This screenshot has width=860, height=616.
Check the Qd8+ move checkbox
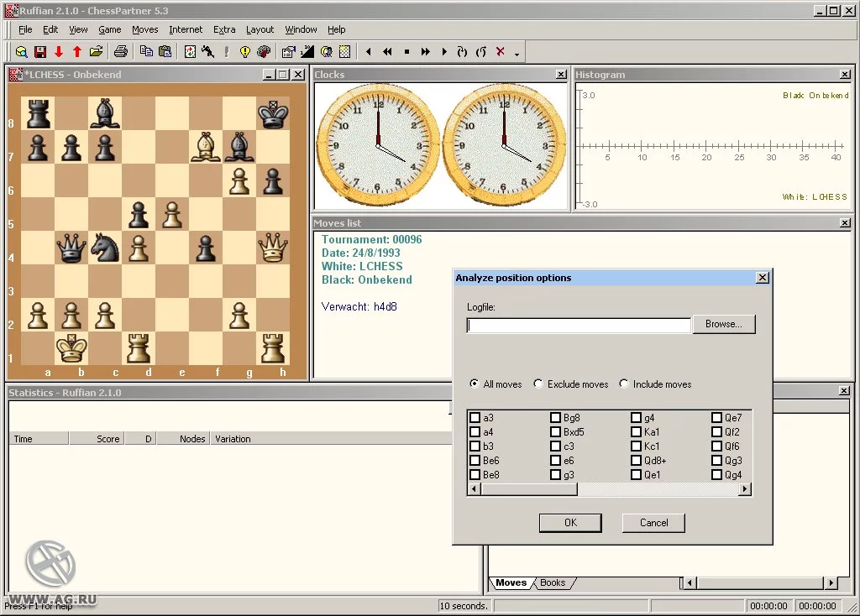[637, 461]
